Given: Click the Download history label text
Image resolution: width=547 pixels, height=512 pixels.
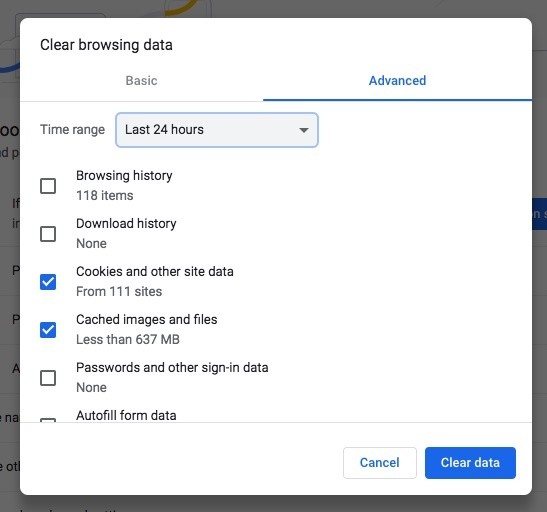Looking at the screenshot, I should point(126,224).
